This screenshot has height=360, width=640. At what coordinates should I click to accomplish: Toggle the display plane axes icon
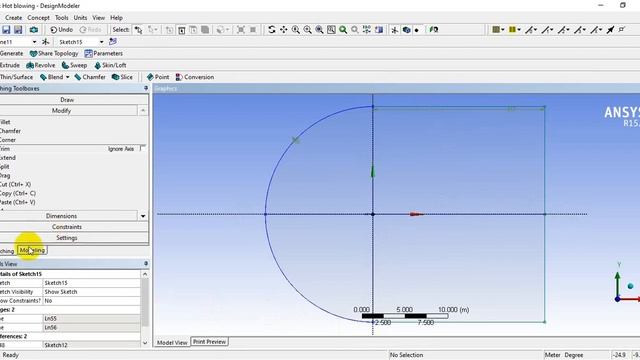394,29
